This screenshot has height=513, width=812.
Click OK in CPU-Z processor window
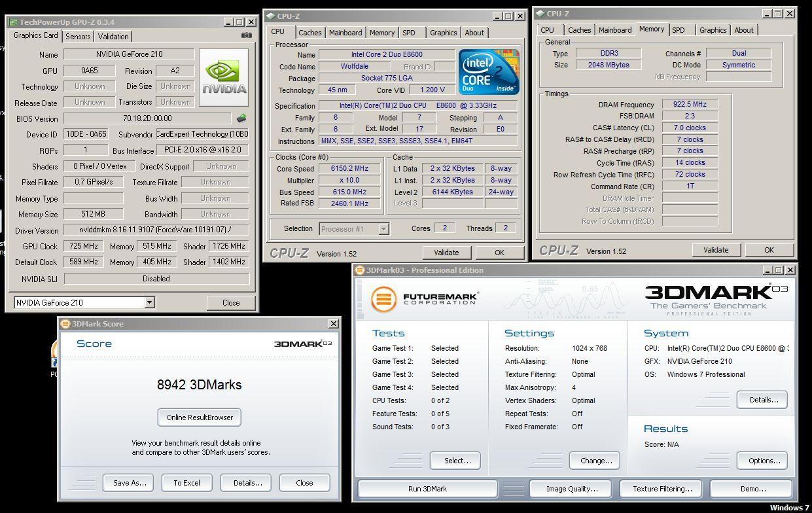(499, 253)
